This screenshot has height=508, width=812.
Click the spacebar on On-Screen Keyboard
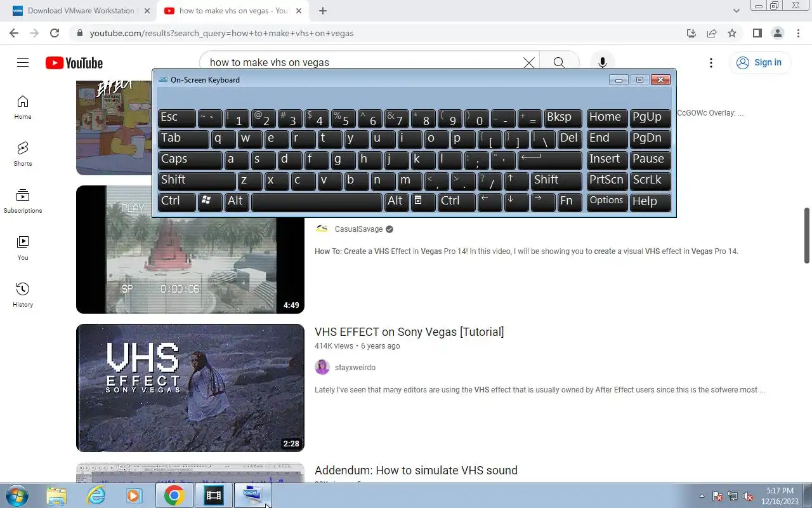pyautogui.click(x=317, y=202)
